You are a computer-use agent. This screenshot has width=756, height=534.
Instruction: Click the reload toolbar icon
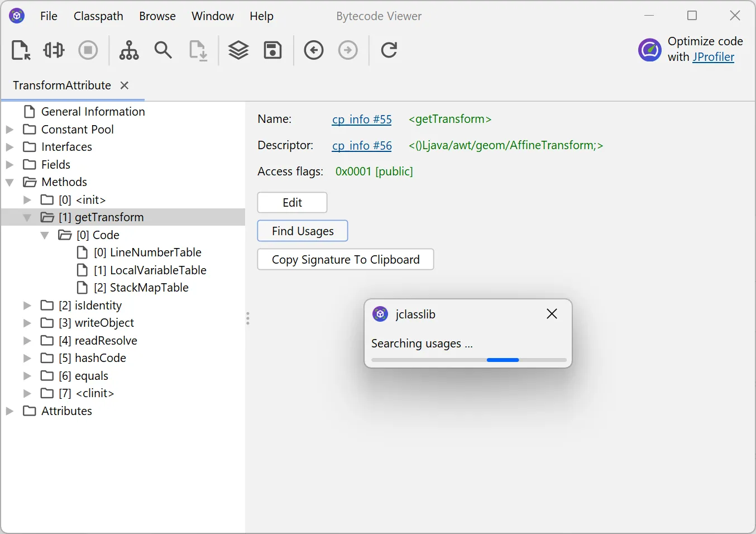tap(389, 50)
